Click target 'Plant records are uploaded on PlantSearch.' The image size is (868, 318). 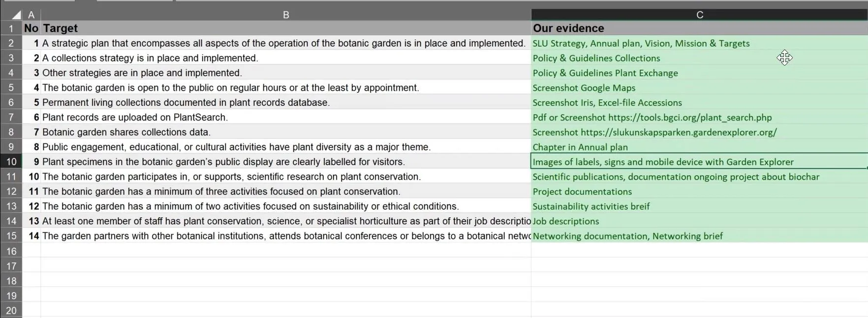[x=286, y=117]
